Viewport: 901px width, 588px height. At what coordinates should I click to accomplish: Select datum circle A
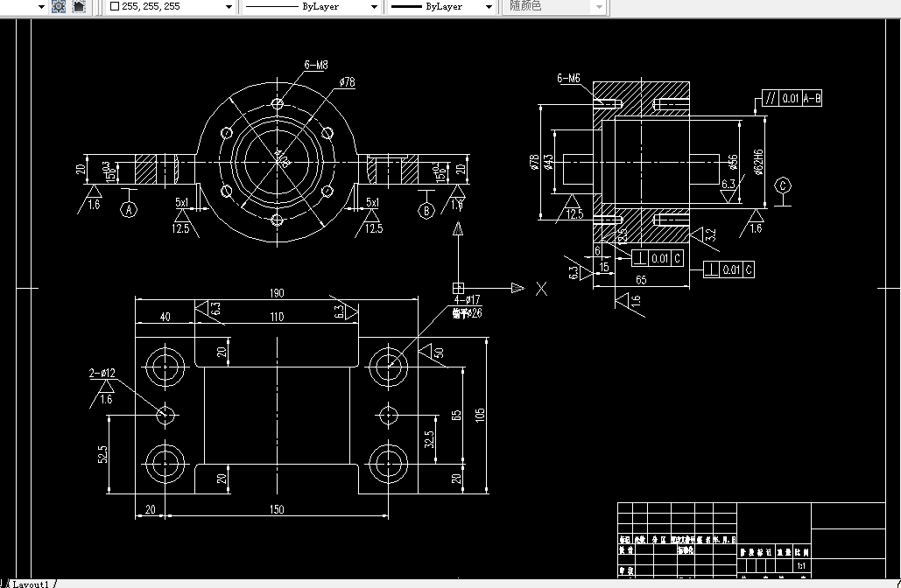pos(129,210)
